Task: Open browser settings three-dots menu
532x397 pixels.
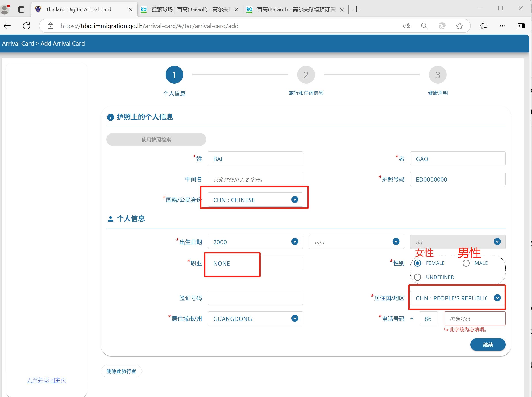Action: [502, 26]
